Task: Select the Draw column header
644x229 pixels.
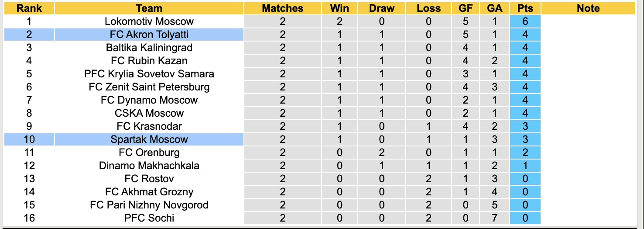Action: (381, 8)
